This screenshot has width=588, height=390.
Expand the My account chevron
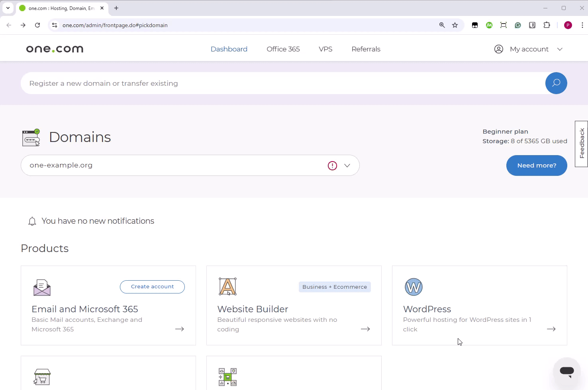coord(560,49)
